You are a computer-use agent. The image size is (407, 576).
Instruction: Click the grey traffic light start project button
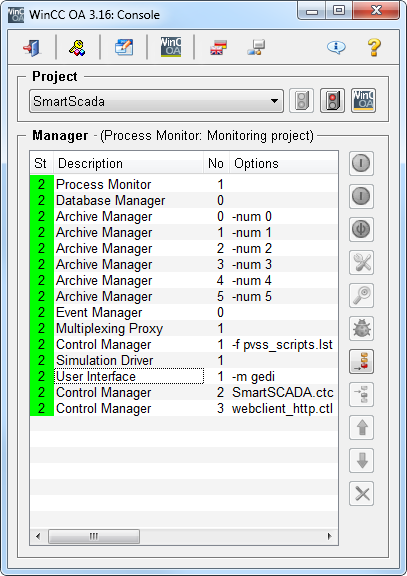point(302,100)
